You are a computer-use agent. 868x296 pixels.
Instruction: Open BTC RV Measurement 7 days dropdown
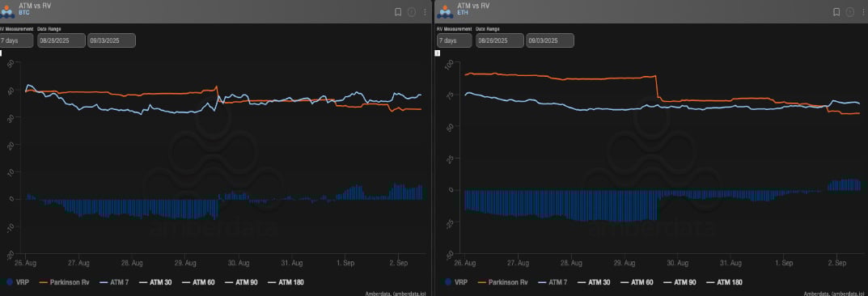(17, 40)
